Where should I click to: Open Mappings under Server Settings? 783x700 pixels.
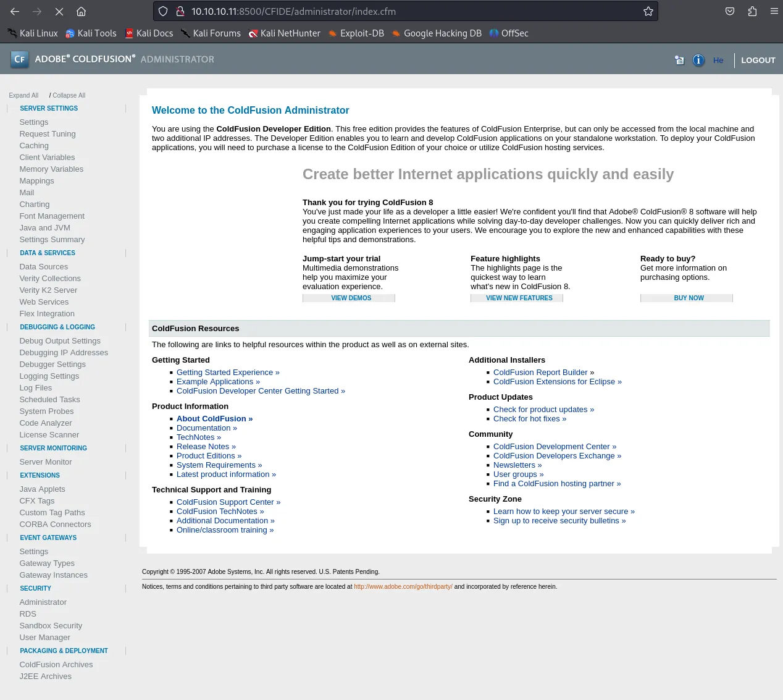[36, 181]
